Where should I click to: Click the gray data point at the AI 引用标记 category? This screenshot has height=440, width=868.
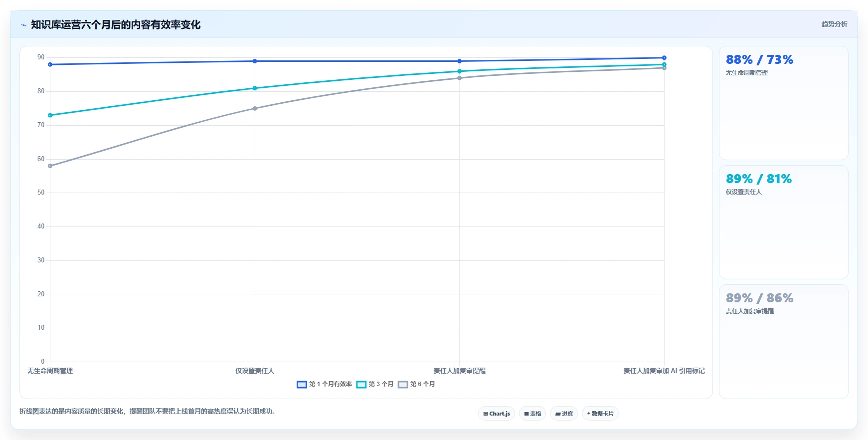pyautogui.click(x=664, y=68)
